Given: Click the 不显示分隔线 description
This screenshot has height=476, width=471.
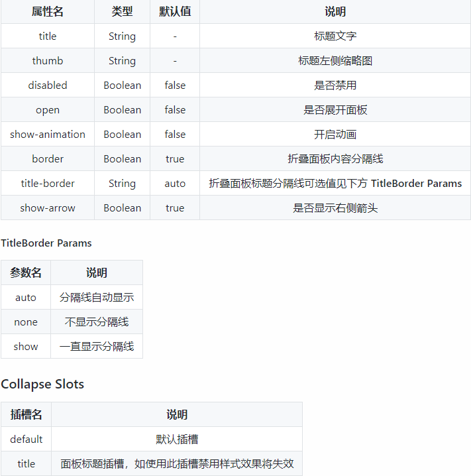Looking at the screenshot, I should click(x=97, y=322).
